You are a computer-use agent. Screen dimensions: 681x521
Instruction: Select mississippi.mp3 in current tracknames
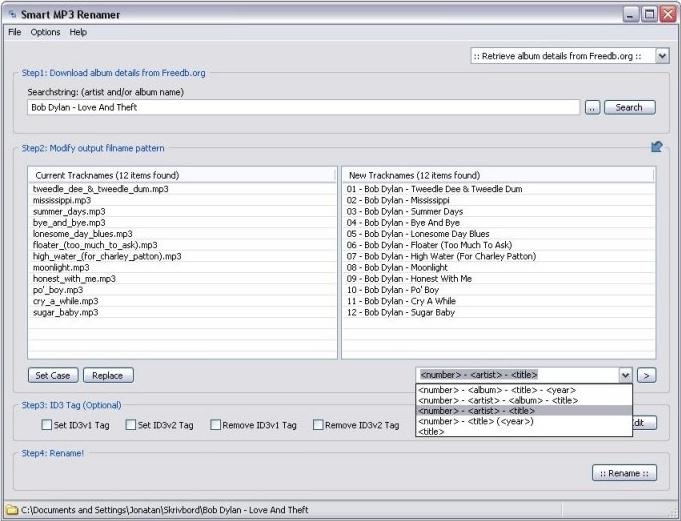182,200
